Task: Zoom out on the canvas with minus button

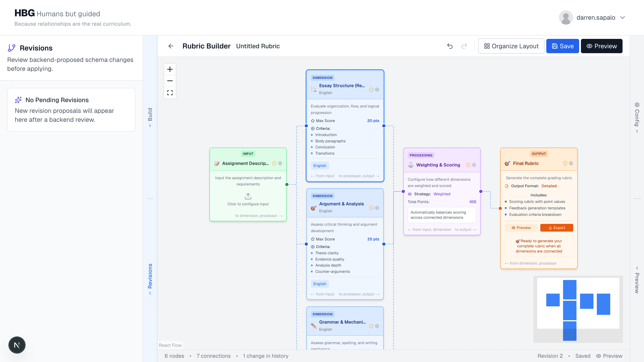Action: [170, 81]
